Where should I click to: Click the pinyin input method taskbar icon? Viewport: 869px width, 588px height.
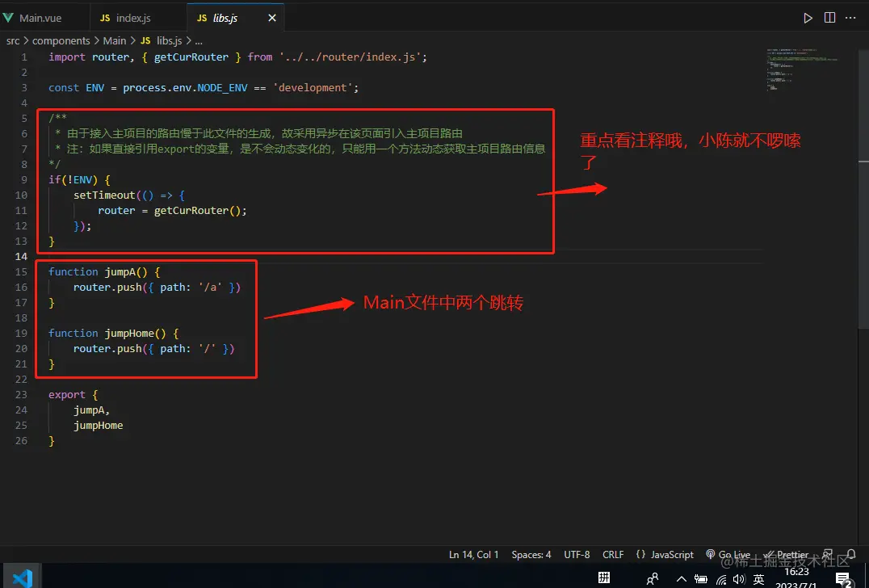tap(604, 577)
